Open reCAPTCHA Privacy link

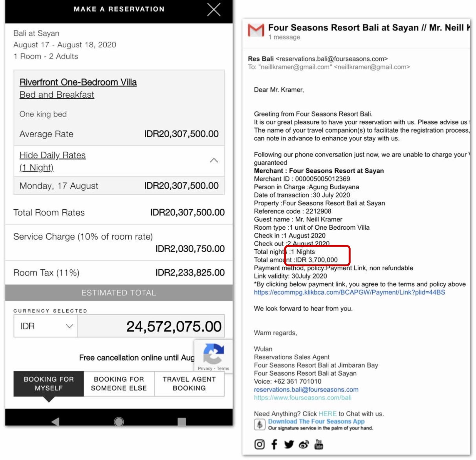[205, 368]
